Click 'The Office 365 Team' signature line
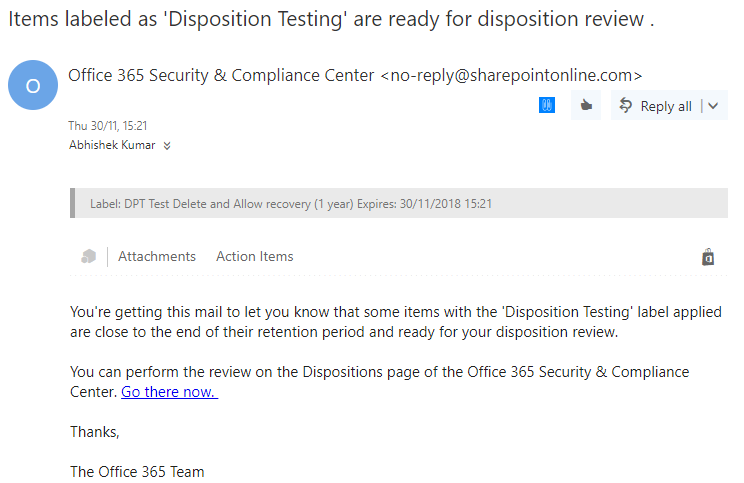Screen dimensions: 744x483 (x=137, y=472)
